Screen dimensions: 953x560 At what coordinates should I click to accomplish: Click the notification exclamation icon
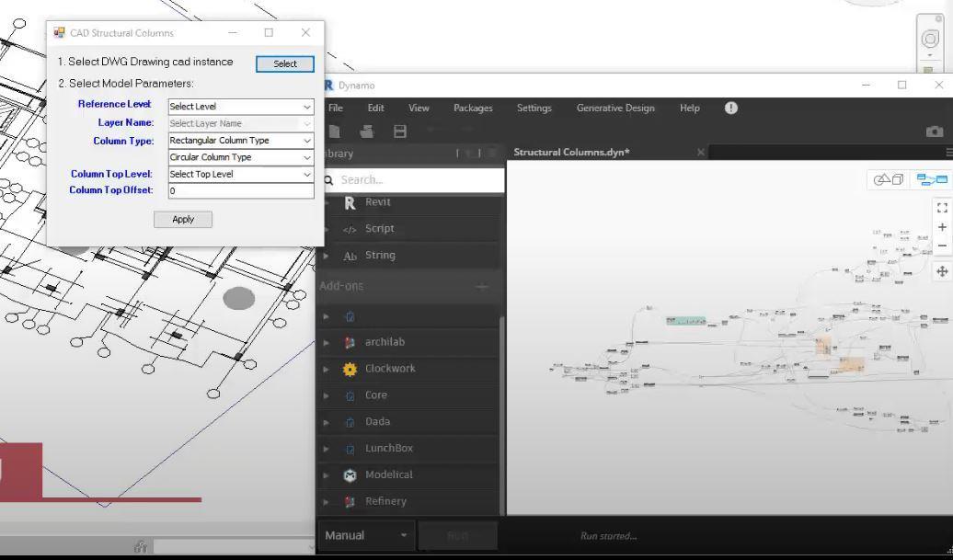click(731, 109)
